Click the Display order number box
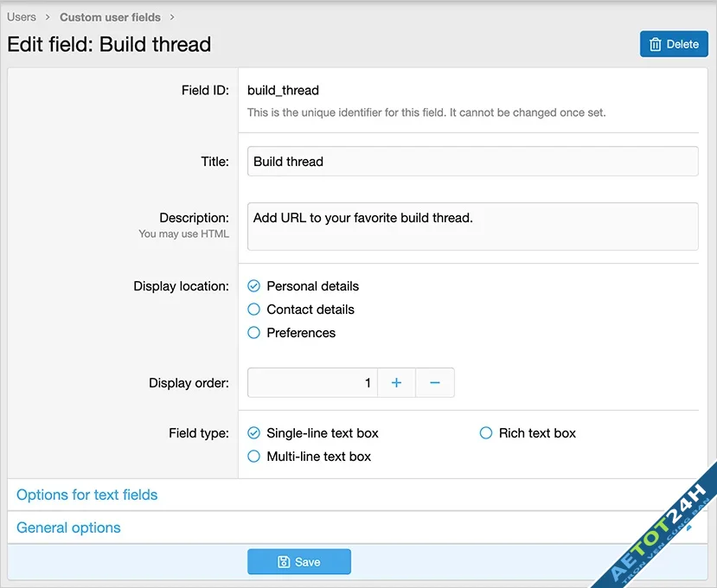Screen dimensions: 717x588 (x=312, y=383)
